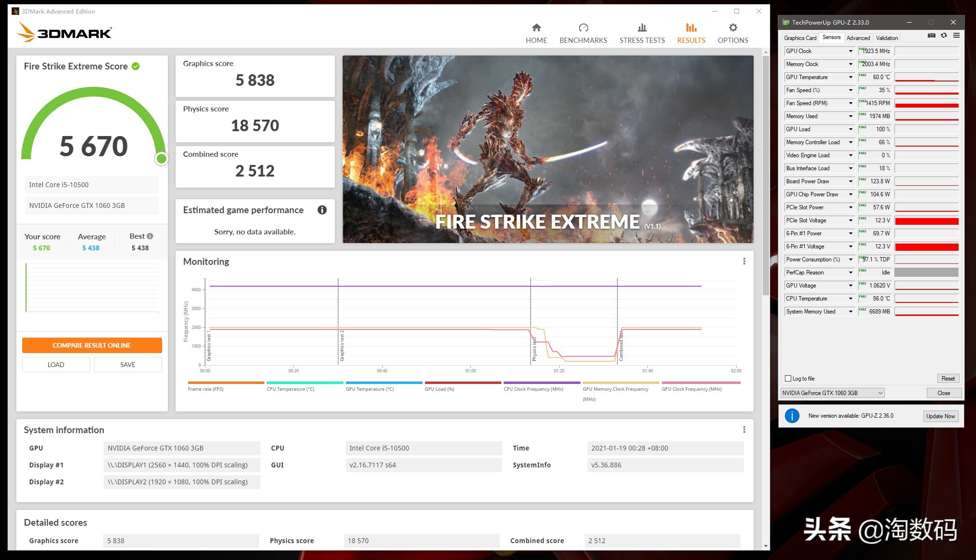
Task: Click COMPARE RESULT ONLINE button
Action: point(91,345)
